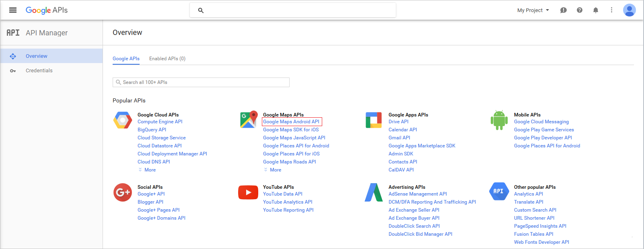Open URL Shortener API link

[534, 218]
